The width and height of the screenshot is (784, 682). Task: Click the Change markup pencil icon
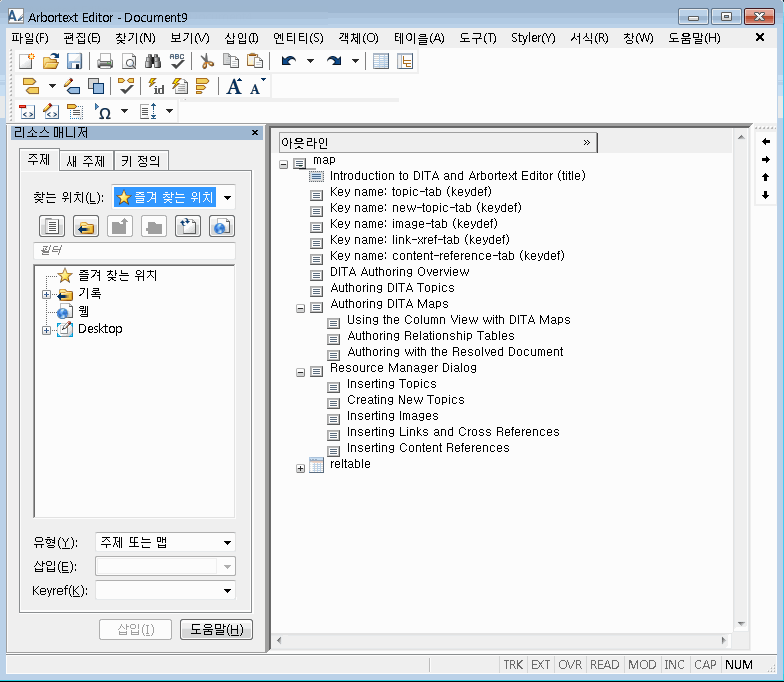[72, 86]
